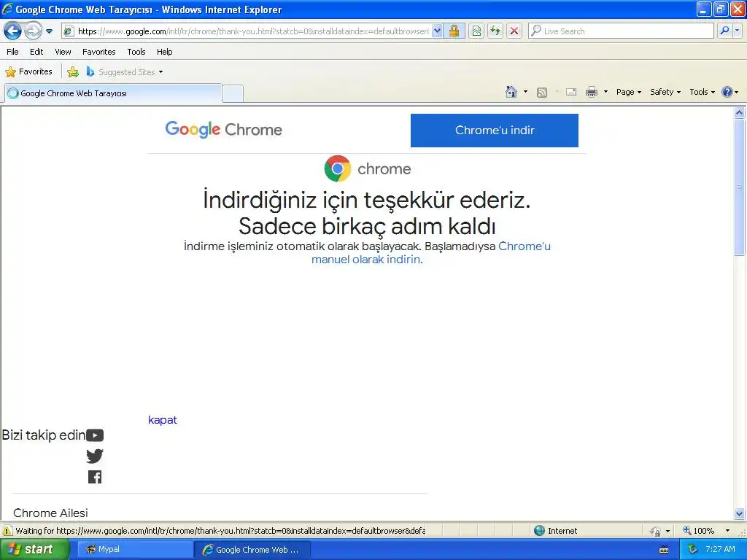Expand the address bar autocomplete dropdown

click(438, 31)
